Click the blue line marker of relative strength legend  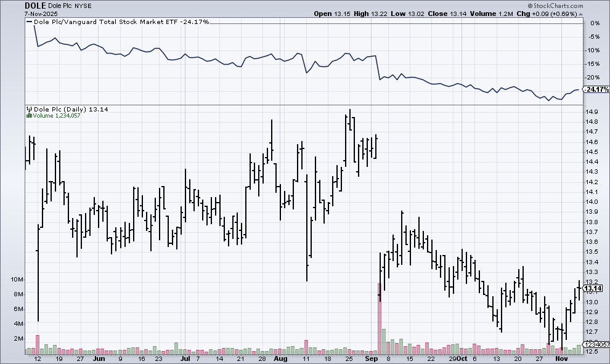[29, 22]
